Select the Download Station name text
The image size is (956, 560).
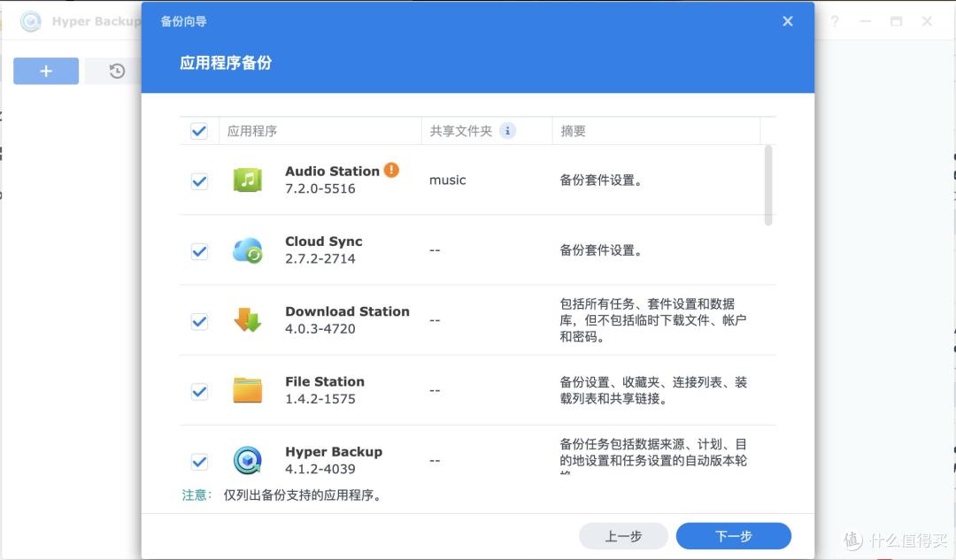348,311
